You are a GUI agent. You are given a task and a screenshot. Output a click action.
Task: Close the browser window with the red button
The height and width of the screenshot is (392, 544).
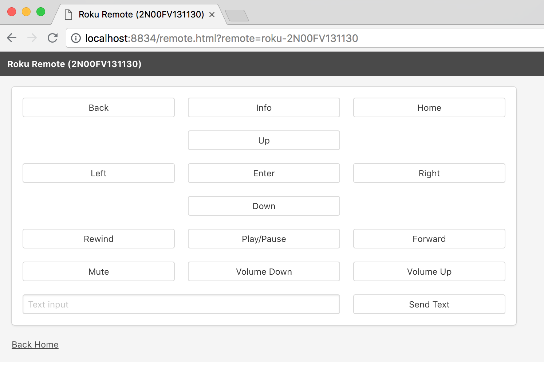pyautogui.click(x=12, y=12)
